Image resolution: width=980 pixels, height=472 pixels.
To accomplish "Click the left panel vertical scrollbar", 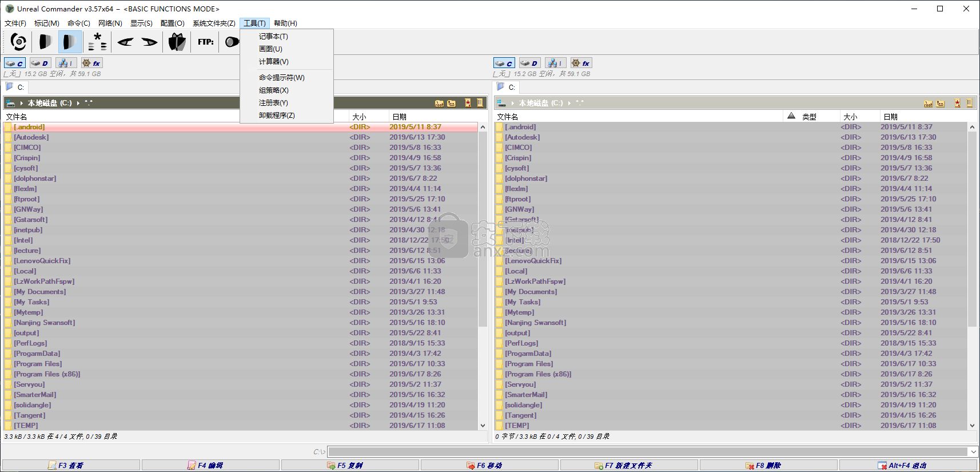I will pos(483,276).
